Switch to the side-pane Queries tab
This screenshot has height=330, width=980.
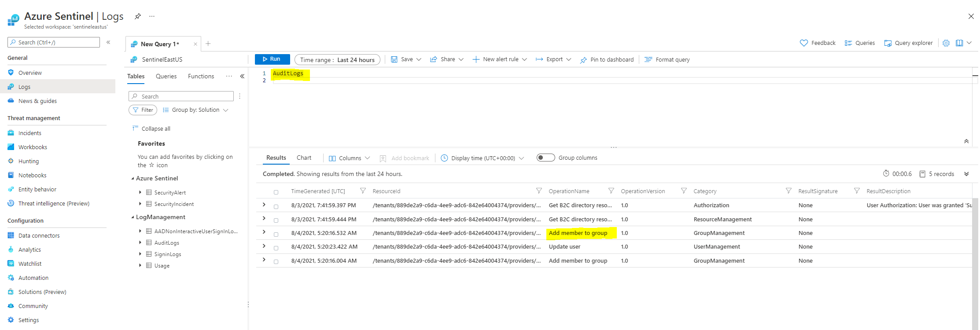point(166,77)
